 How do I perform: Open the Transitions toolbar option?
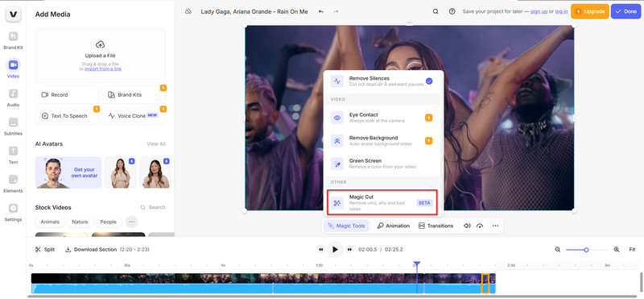point(436,226)
